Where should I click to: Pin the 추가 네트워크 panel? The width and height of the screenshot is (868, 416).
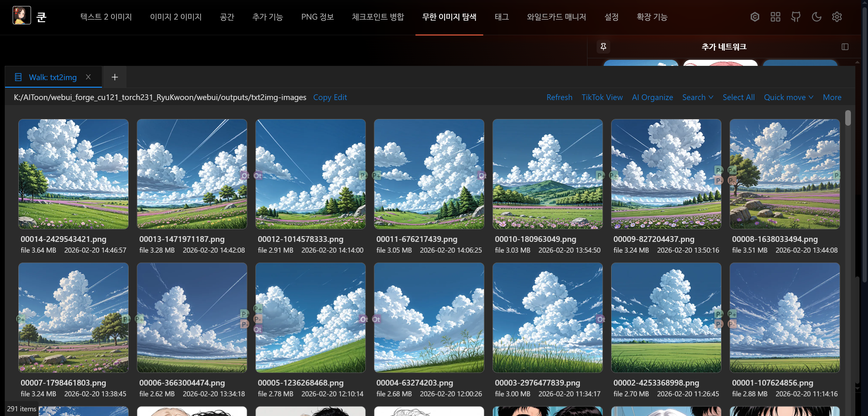pyautogui.click(x=603, y=47)
